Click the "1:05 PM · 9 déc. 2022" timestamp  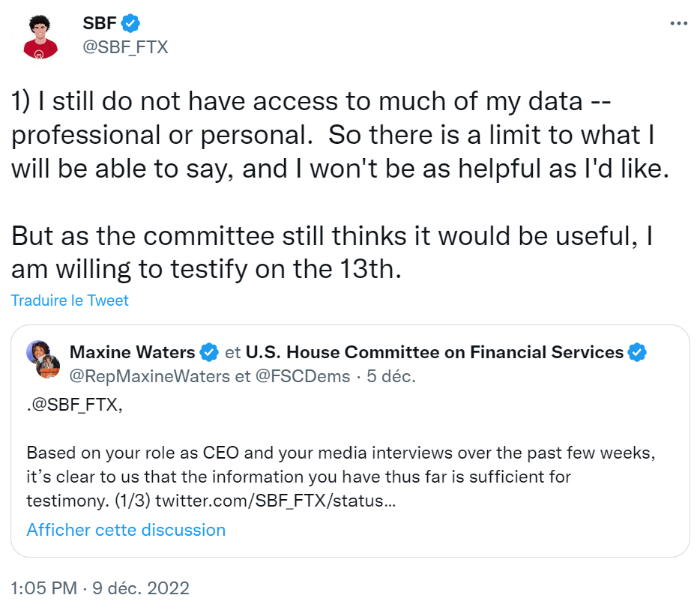point(100,588)
